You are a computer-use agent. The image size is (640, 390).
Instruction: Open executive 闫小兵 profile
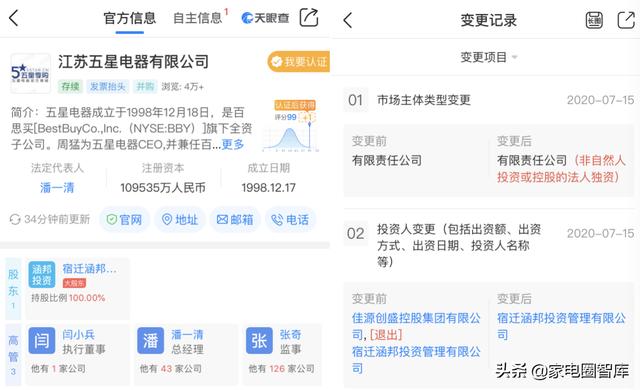(79, 335)
